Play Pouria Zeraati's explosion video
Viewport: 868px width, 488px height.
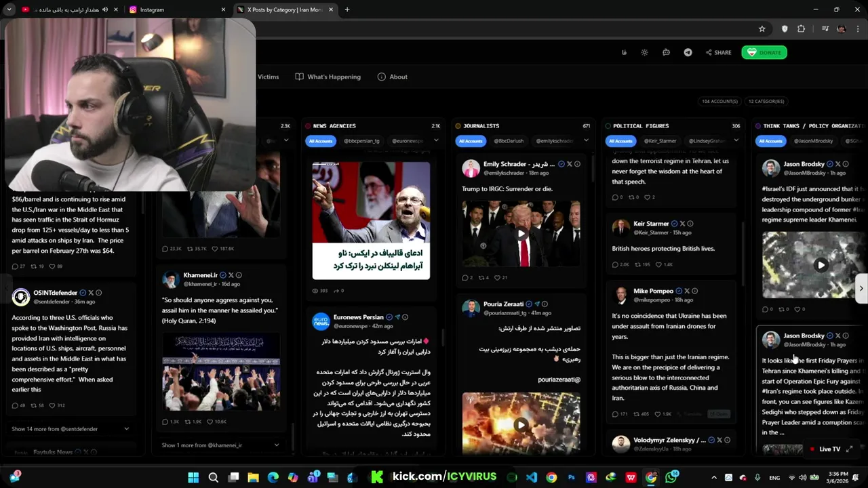(521, 425)
